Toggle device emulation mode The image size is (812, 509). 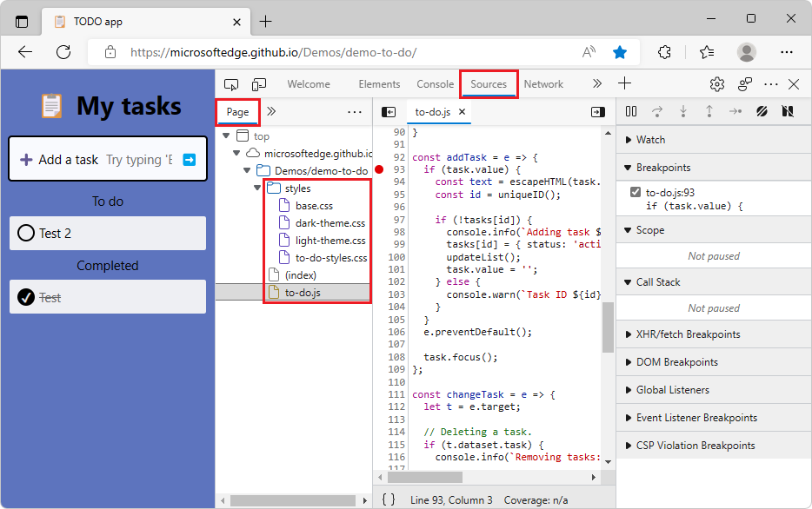[258, 83]
